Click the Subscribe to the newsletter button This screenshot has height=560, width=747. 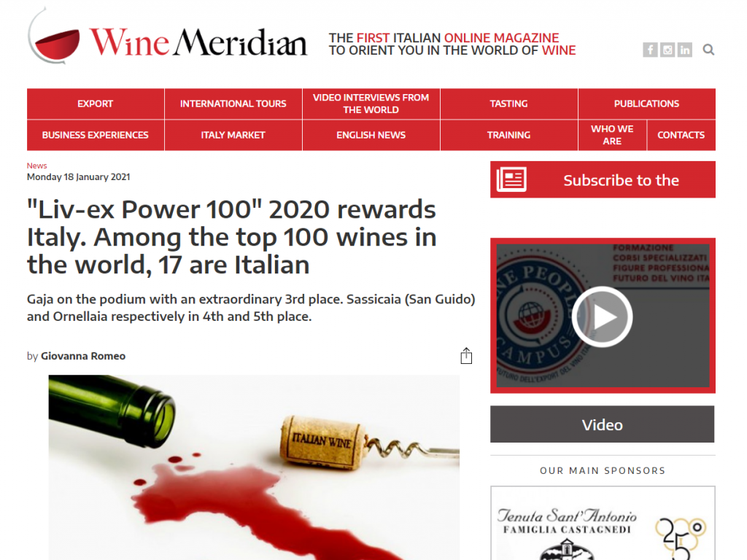pyautogui.click(x=603, y=179)
